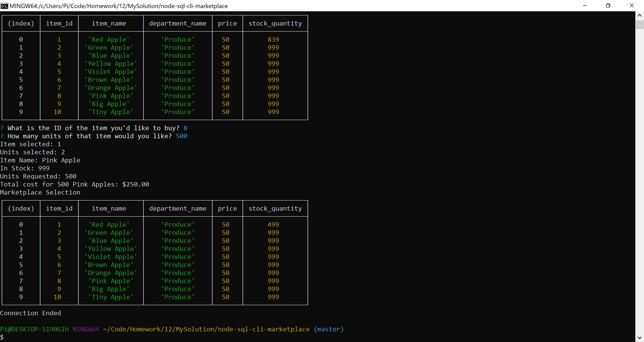Image resolution: width=644 pixels, height=342 pixels.
Task: Click the (master) git branch label
Action: click(x=329, y=329)
